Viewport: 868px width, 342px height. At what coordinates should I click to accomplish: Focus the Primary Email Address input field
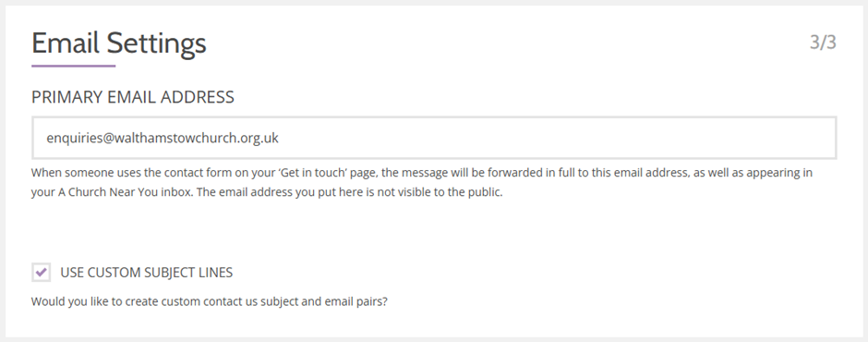pyautogui.click(x=434, y=138)
